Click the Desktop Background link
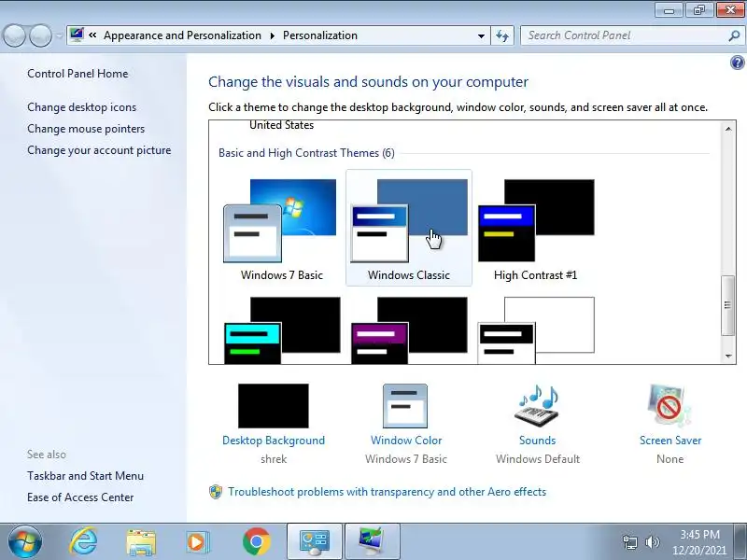The height and width of the screenshot is (560, 747). 274,441
